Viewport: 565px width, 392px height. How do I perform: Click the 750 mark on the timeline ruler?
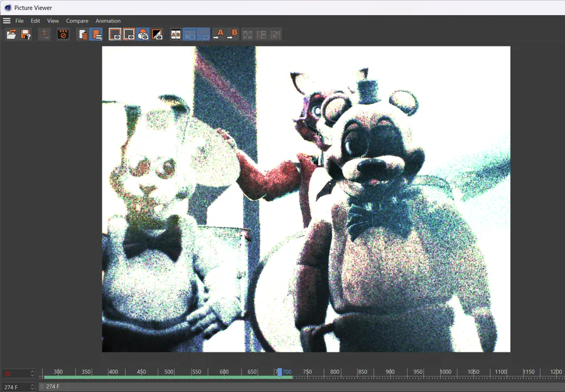click(308, 371)
